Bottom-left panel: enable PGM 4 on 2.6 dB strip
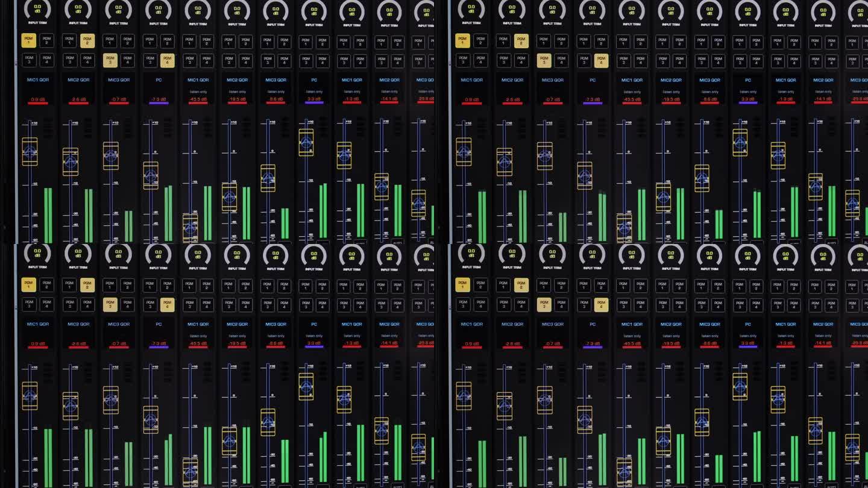The image size is (868, 488). point(87,304)
